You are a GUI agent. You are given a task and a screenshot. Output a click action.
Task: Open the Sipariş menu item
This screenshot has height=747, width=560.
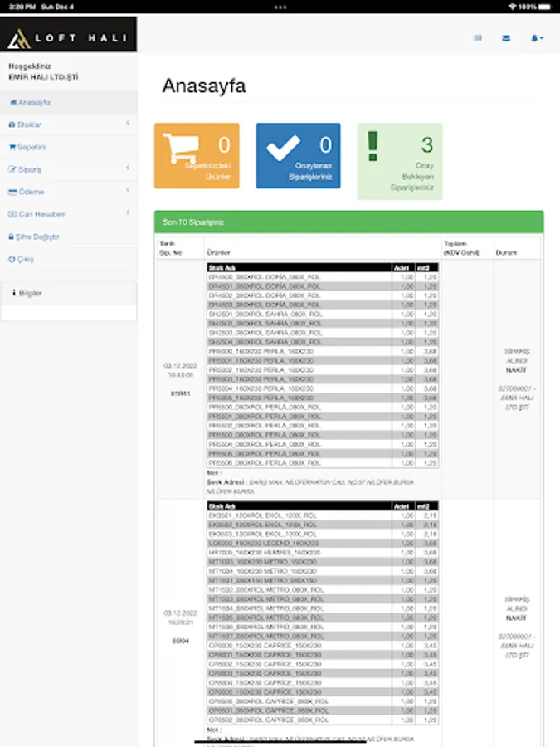click(x=69, y=169)
